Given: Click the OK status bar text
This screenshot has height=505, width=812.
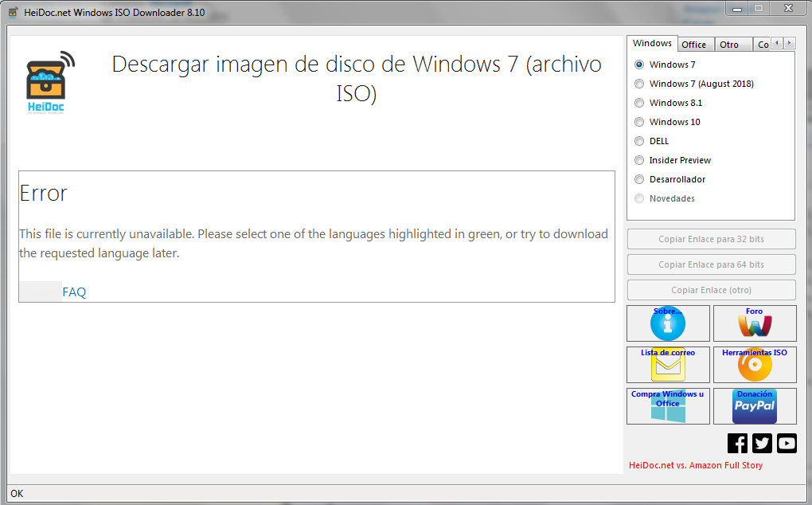Looking at the screenshot, I should coord(17,494).
